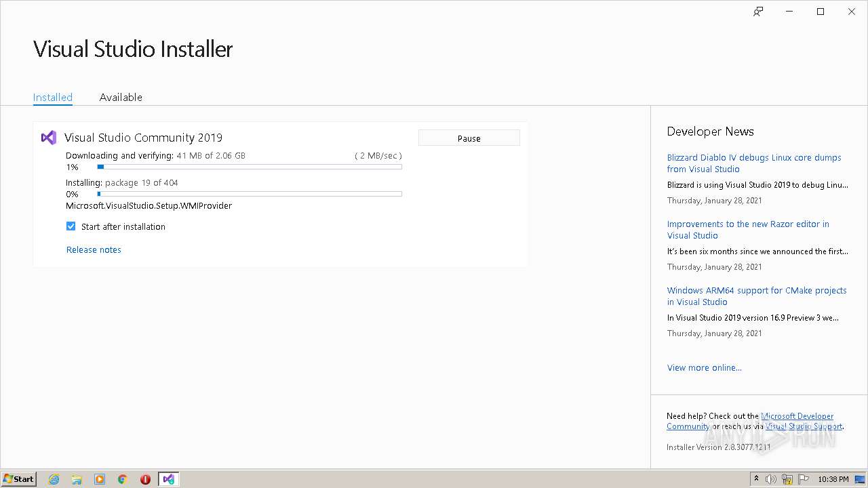
Task: Click the 2 MB/sec download speed text
Action: pos(378,155)
